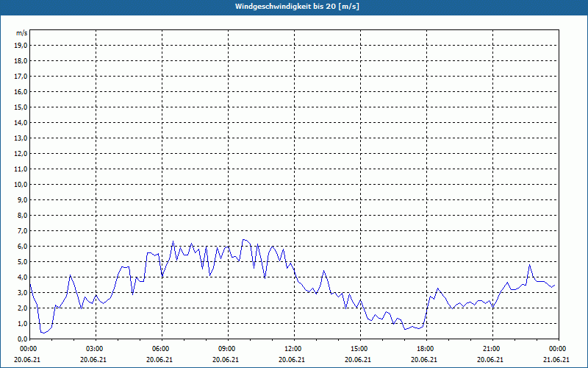The width and height of the screenshot is (588, 368).
Task: Click the '09:00' time axis label
Action: (226, 349)
